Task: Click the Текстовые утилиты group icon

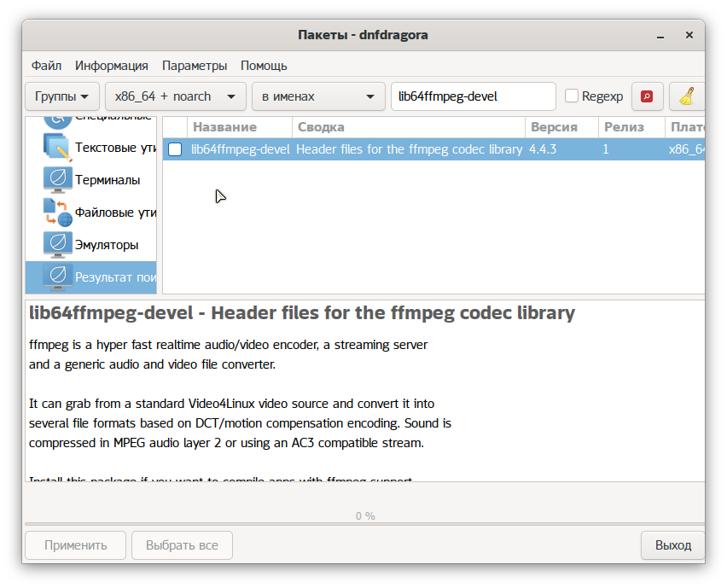Action: (x=57, y=147)
